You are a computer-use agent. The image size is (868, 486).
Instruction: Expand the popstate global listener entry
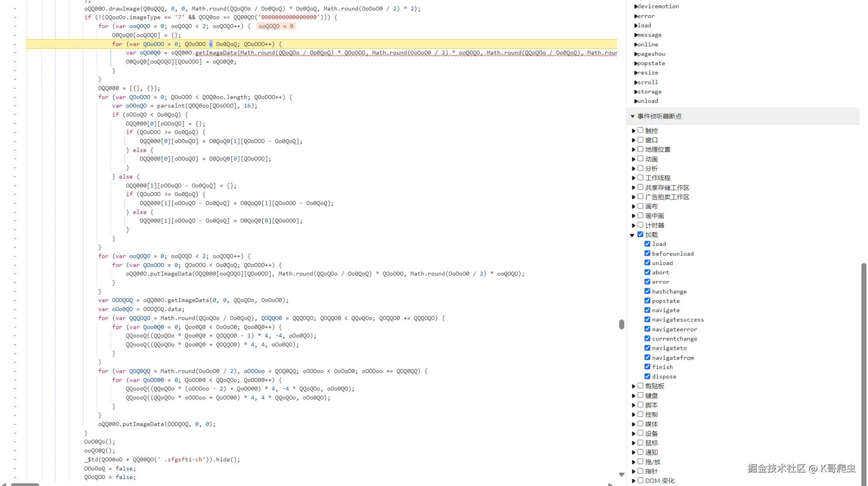pyautogui.click(x=636, y=64)
